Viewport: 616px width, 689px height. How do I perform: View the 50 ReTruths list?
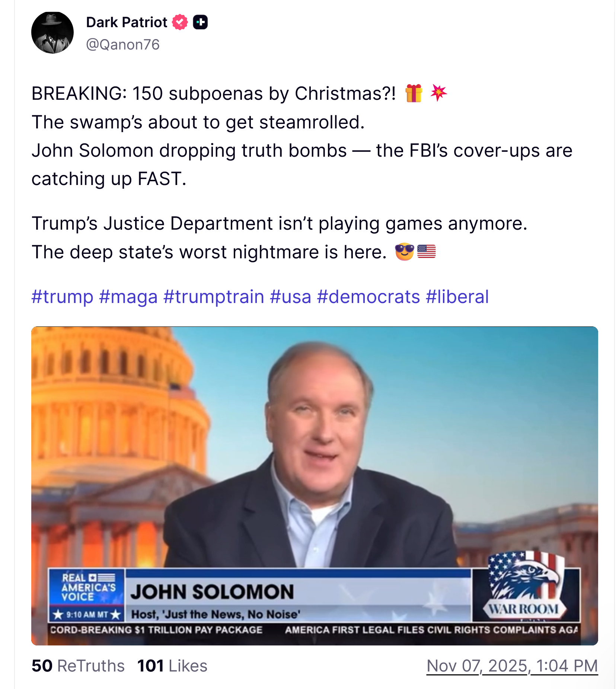[78, 666]
